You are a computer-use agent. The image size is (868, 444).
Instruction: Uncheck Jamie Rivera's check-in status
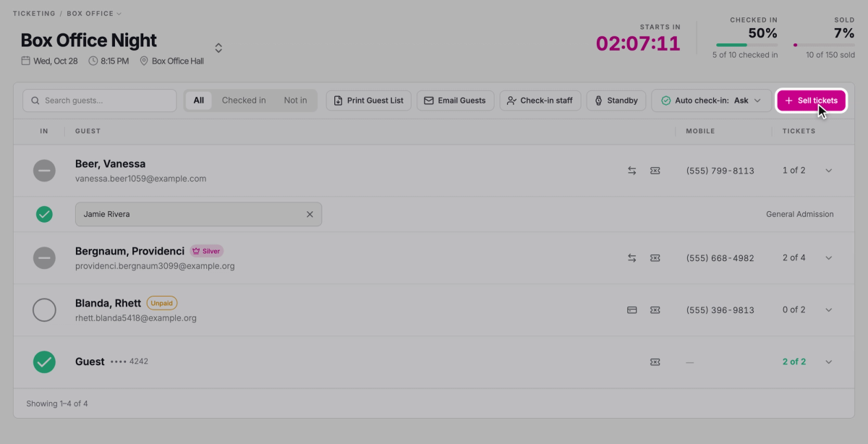pos(44,214)
